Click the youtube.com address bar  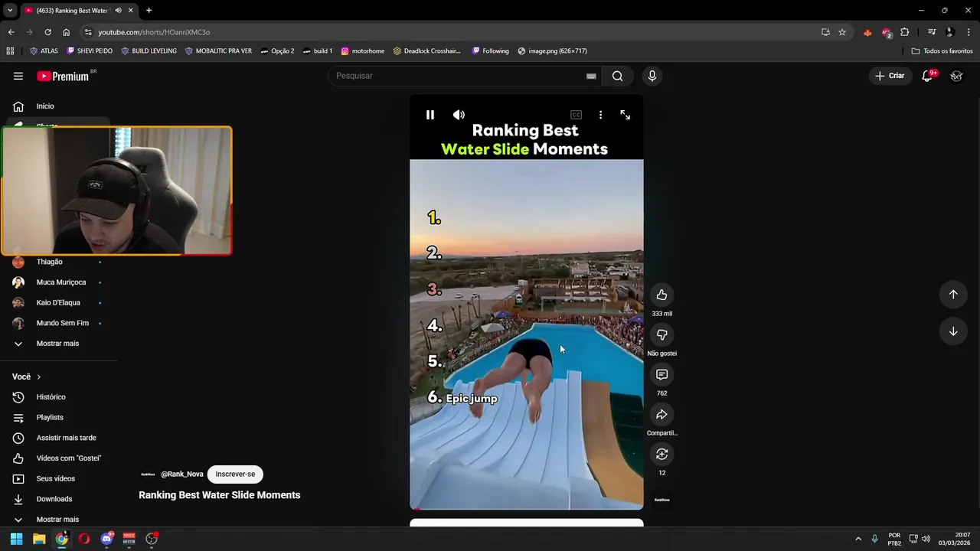point(452,32)
